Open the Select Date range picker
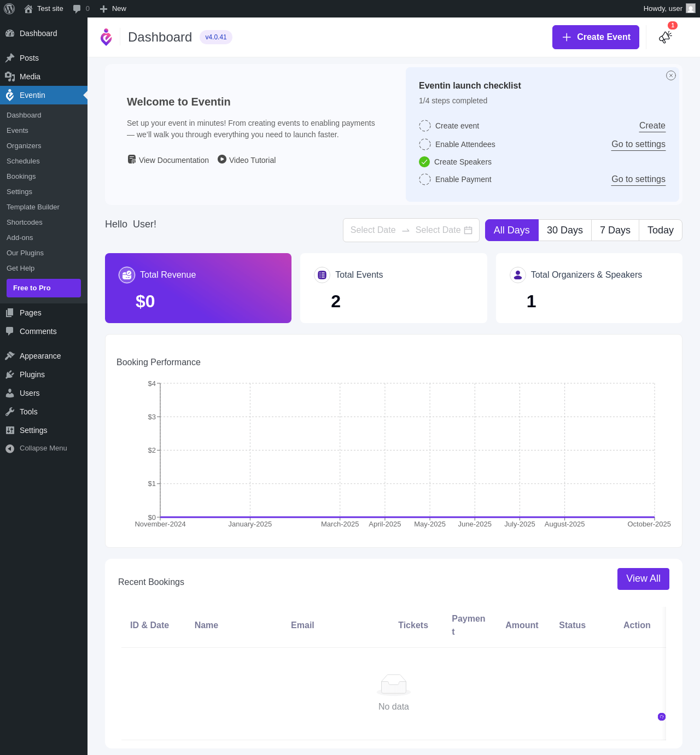Image resolution: width=700 pixels, height=755 pixels. [x=411, y=230]
